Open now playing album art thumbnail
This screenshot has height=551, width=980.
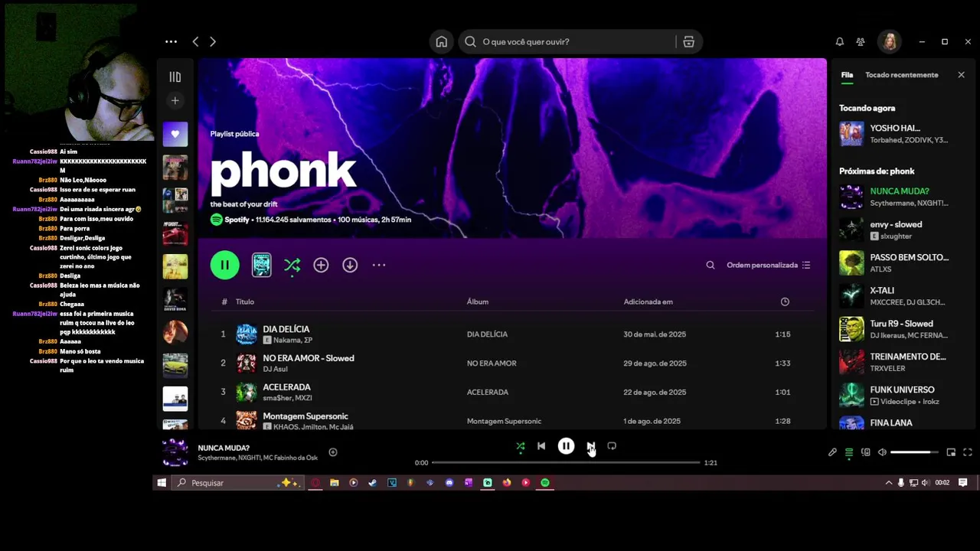point(175,452)
